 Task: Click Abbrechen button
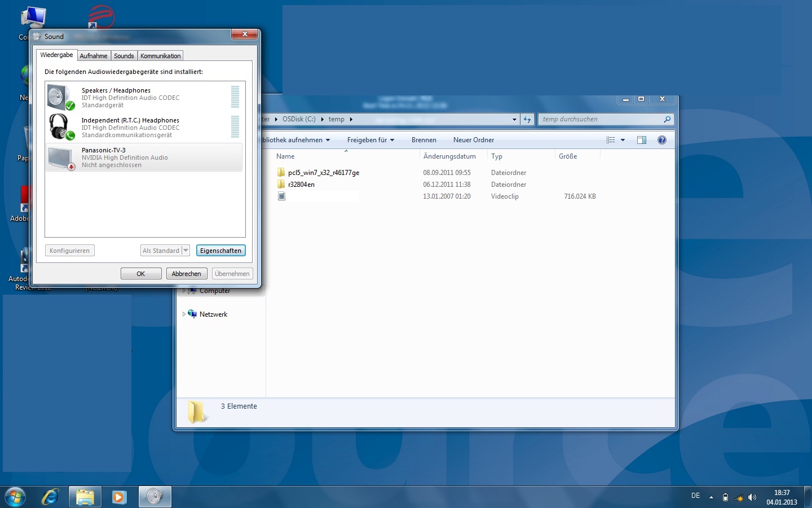pos(186,274)
